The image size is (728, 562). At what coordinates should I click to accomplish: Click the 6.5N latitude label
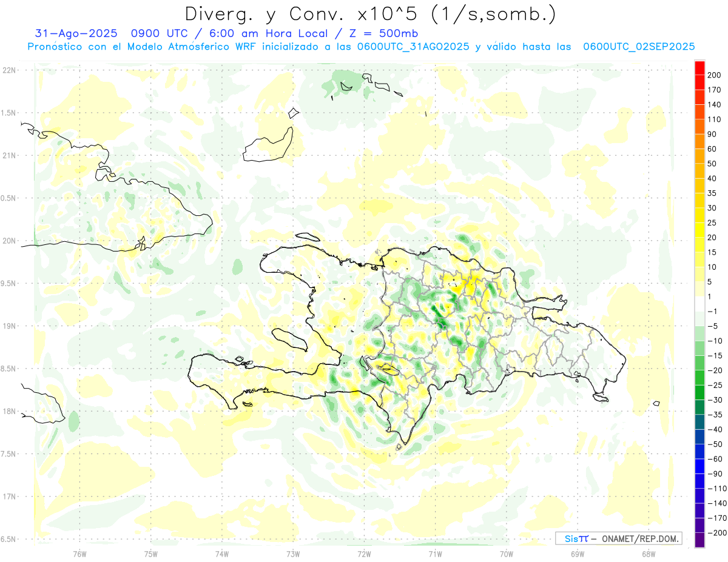9,540
